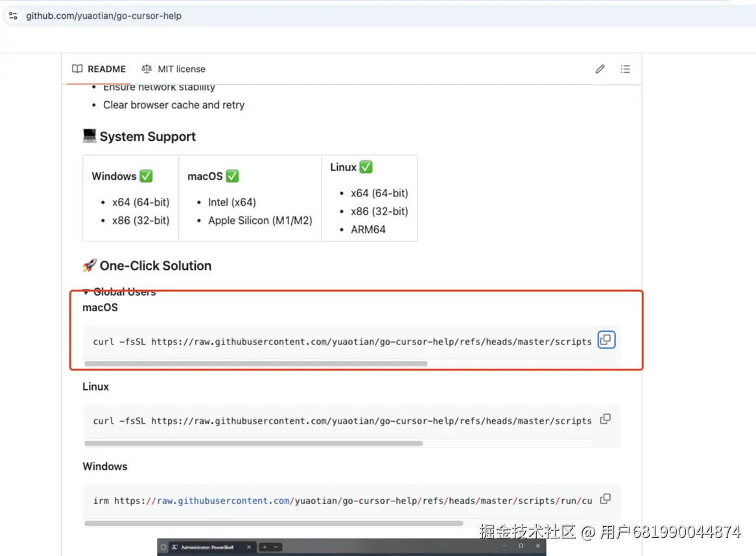Click 'Apple Silicon (M1/M2)' list item

click(x=260, y=221)
